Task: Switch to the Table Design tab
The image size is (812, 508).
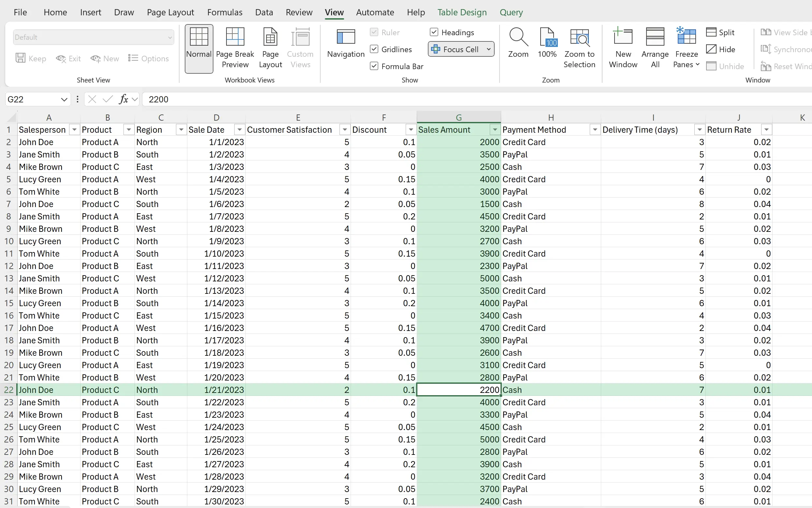Action: [461, 12]
